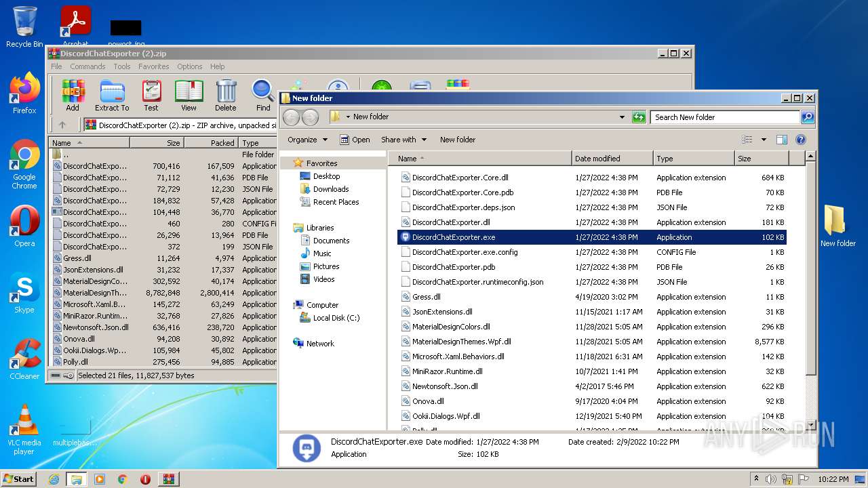The height and width of the screenshot is (488, 868).
Task: Select the Acrobat desktop shortcut
Action: coord(76,26)
